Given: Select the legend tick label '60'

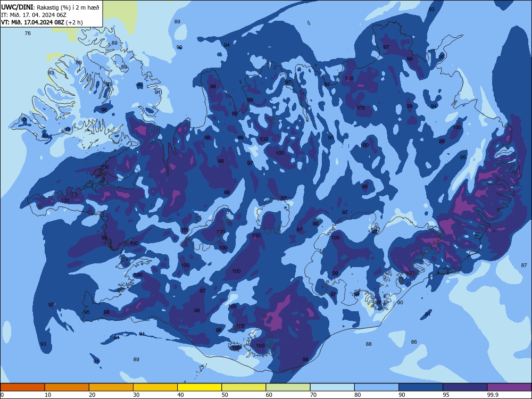Looking at the screenshot, I should pyautogui.click(x=269, y=395).
